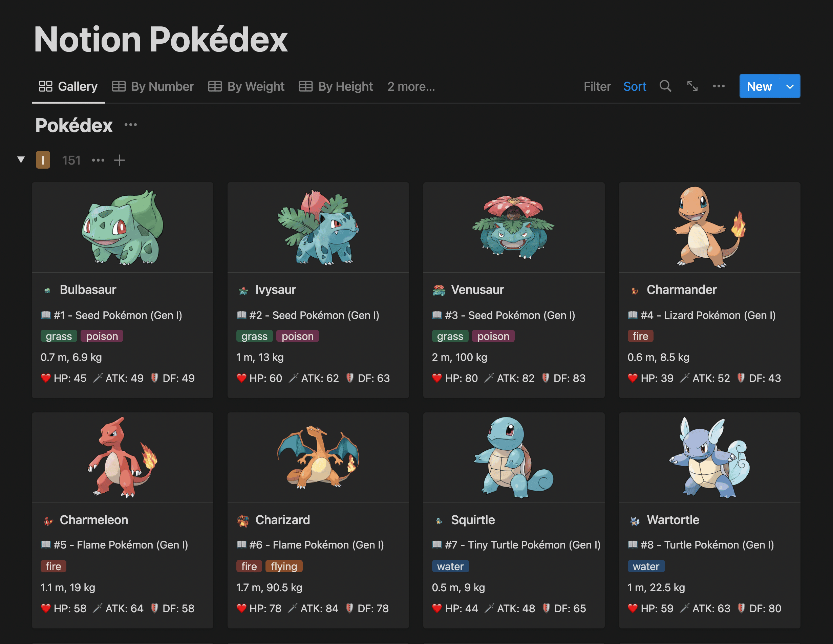Screen dimensions: 833x644
Task: Open the search icon
Action: tap(665, 86)
